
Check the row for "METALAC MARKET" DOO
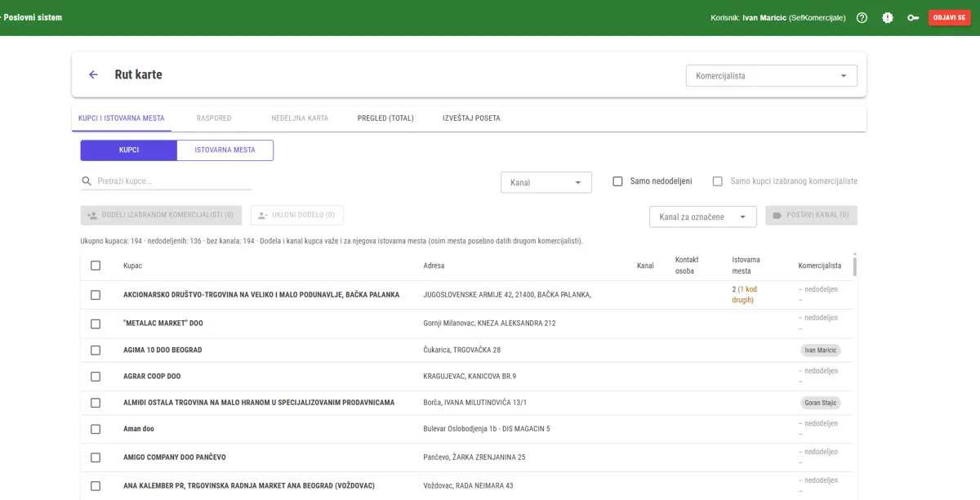point(96,324)
